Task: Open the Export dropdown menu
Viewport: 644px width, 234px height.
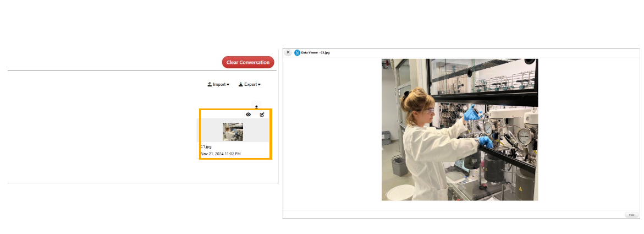Action: [x=249, y=84]
